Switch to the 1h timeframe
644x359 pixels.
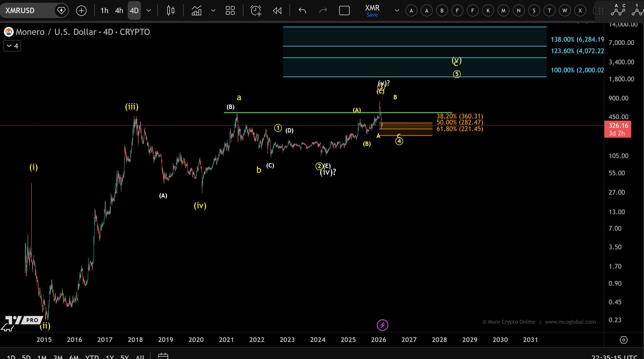coord(104,11)
